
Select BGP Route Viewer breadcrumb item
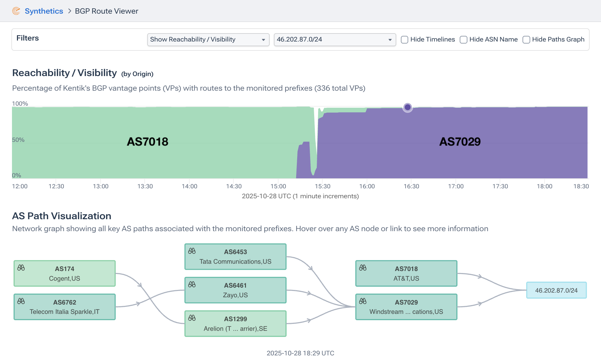(x=107, y=11)
